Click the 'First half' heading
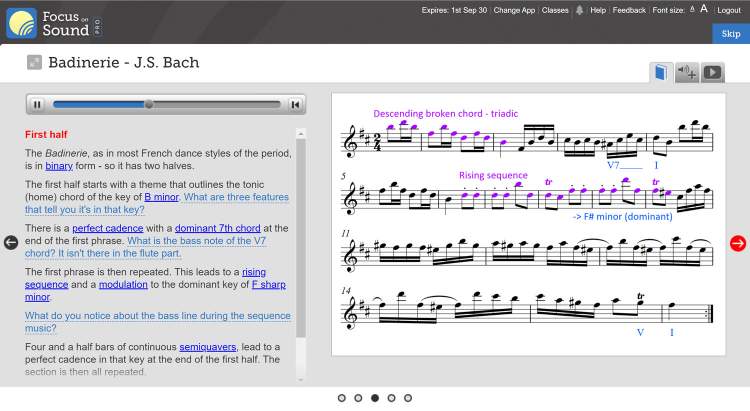Screen dimensions: 750x411 click(46, 134)
